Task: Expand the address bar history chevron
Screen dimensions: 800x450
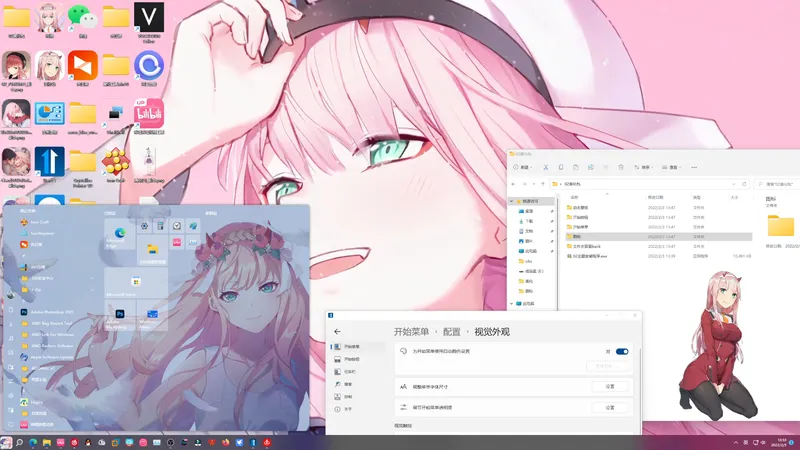Action: pos(734,184)
